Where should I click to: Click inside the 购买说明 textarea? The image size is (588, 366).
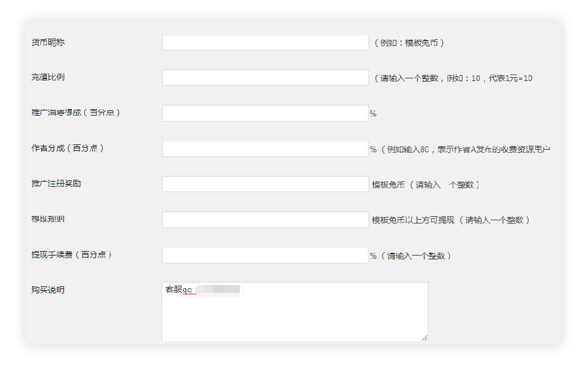295,312
